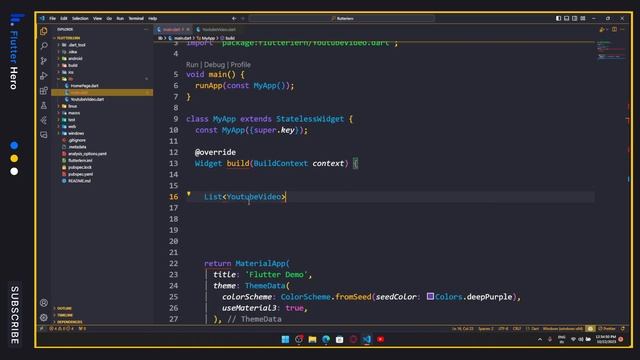This screenshot has width=640, height=360.
Task: Click the Debug CodeLens link above main
Action: click(214, 64)
